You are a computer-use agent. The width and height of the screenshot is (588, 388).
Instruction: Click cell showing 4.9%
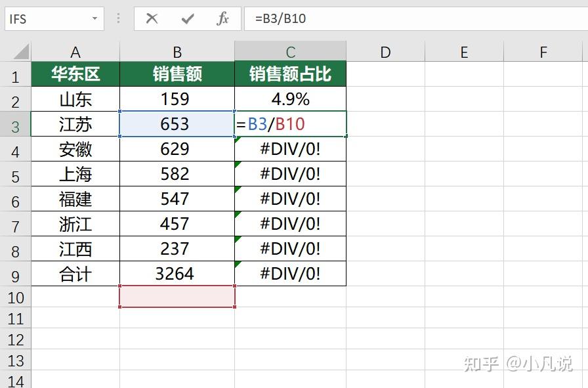tap(290, 99)
